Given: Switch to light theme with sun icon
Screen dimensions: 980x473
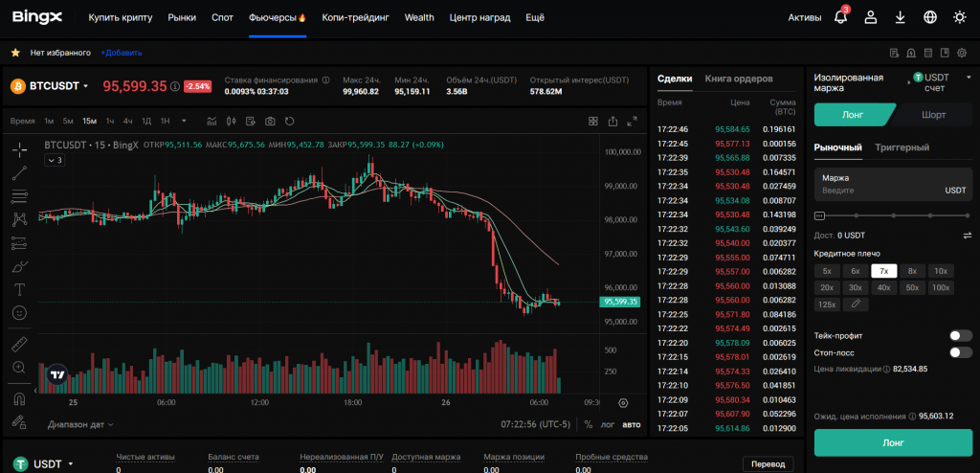Looking at the screenshot, I should pyautogui.click(x=960, y=17).
